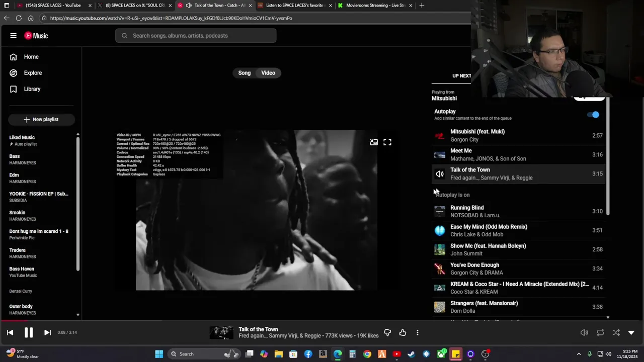Toggle the Autoplay switch
The width and height of the screenshot is (644, 362).
coord(593,115)
